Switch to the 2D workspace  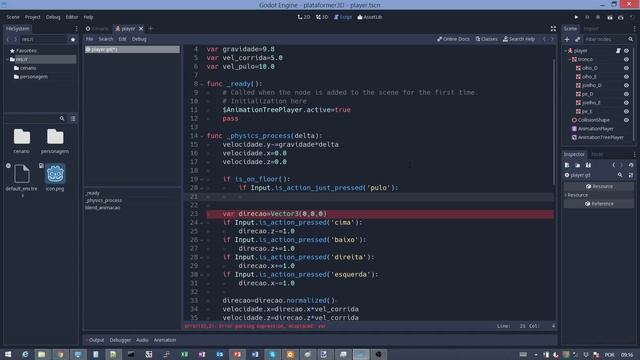point(304,17)
